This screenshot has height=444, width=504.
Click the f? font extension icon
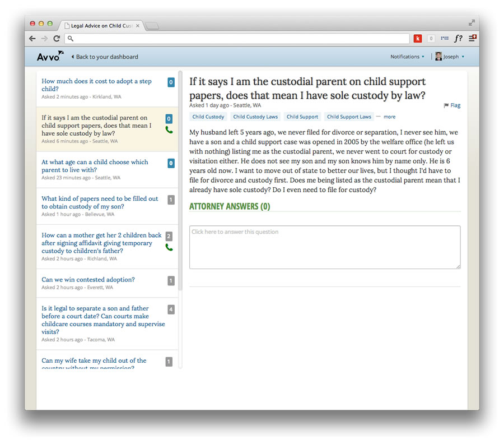point(458,39)
